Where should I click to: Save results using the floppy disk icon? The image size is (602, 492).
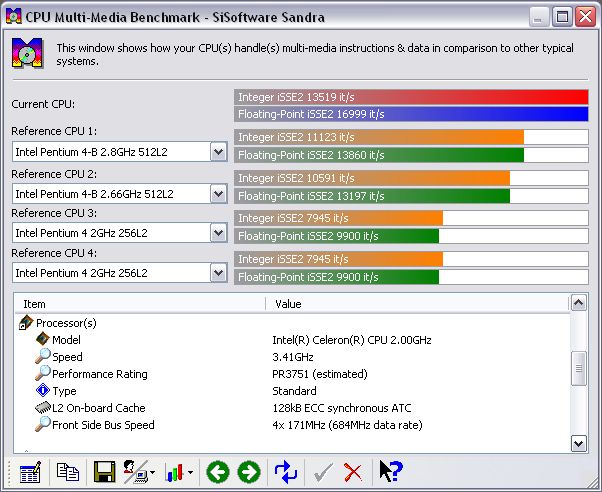coord(104,472)
